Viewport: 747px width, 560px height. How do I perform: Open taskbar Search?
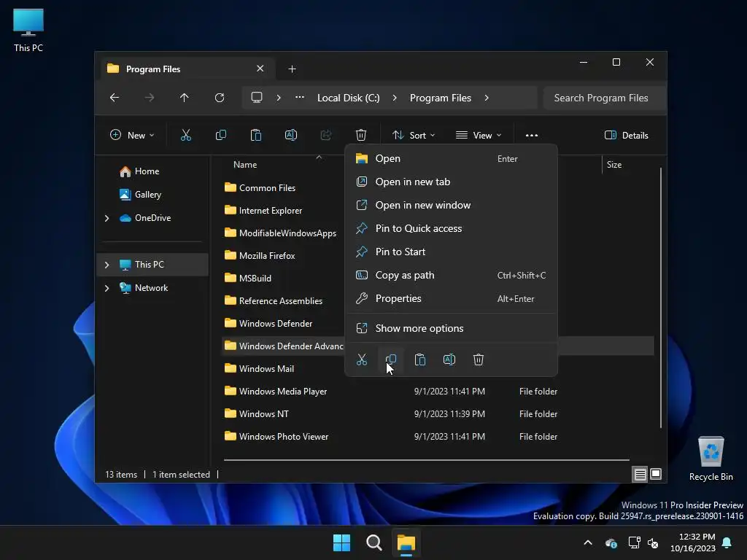point(374,542)
